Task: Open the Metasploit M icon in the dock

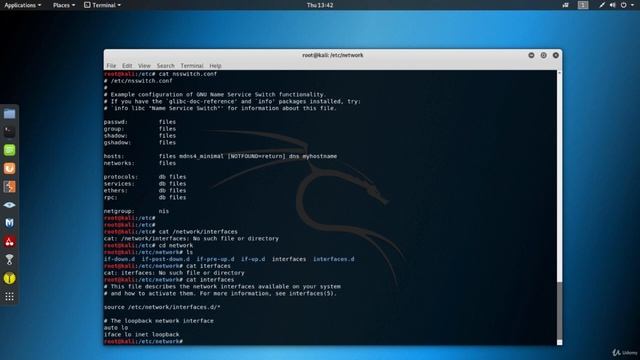Action: 9,223
